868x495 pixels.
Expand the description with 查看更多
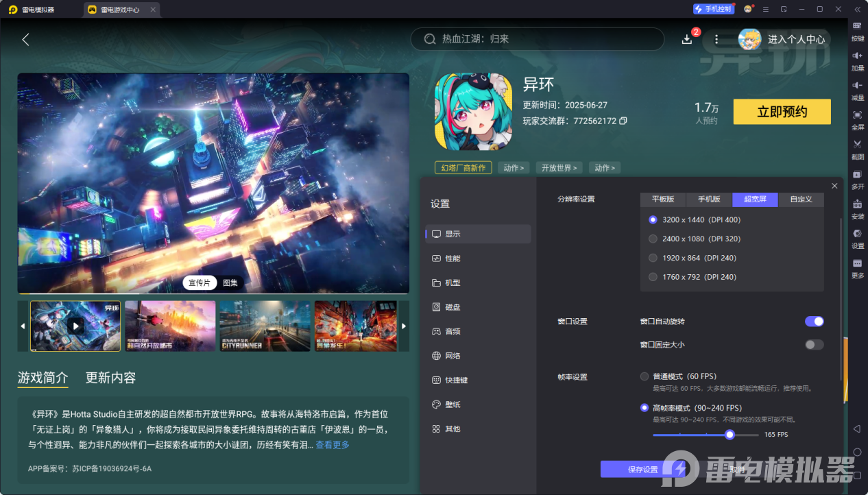click(333, 445)
